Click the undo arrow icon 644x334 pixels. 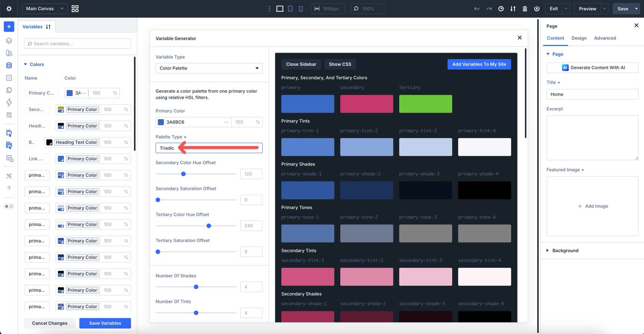[477, 9]
